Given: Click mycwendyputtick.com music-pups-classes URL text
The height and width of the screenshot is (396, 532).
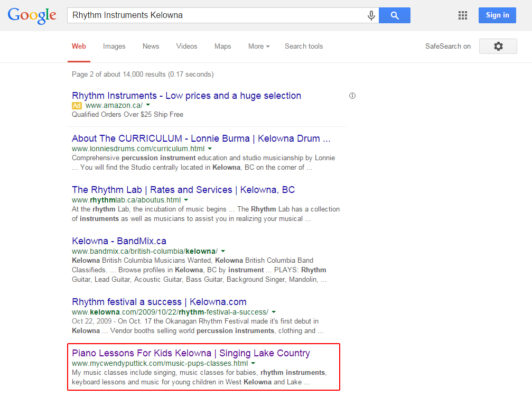Looking at the screenshot, I should [x=160, y=363].
